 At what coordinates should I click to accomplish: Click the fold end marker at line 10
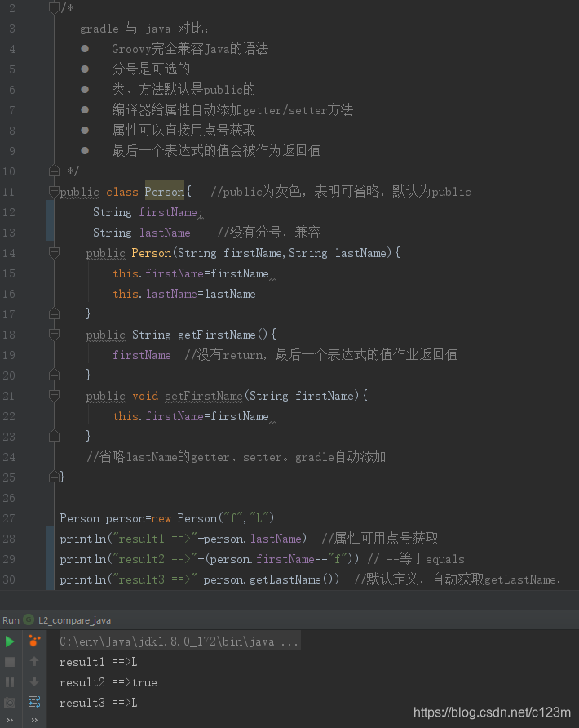[x=55, y=171]
